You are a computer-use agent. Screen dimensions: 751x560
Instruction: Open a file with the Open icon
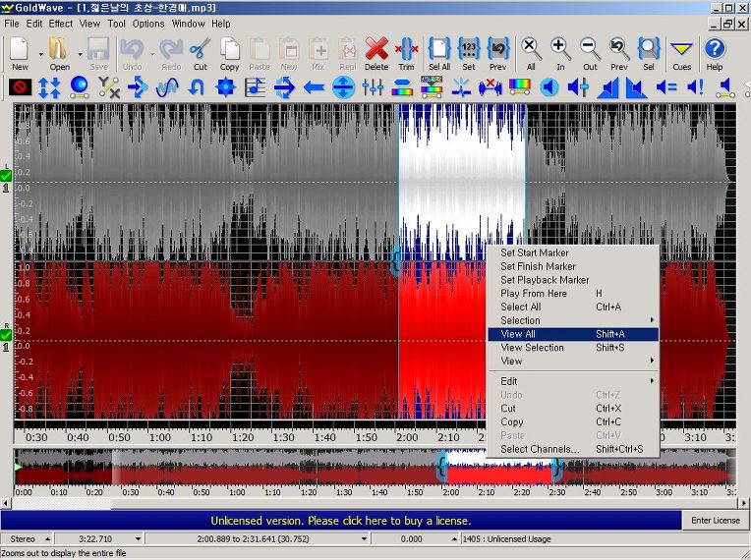coord(59,54)
